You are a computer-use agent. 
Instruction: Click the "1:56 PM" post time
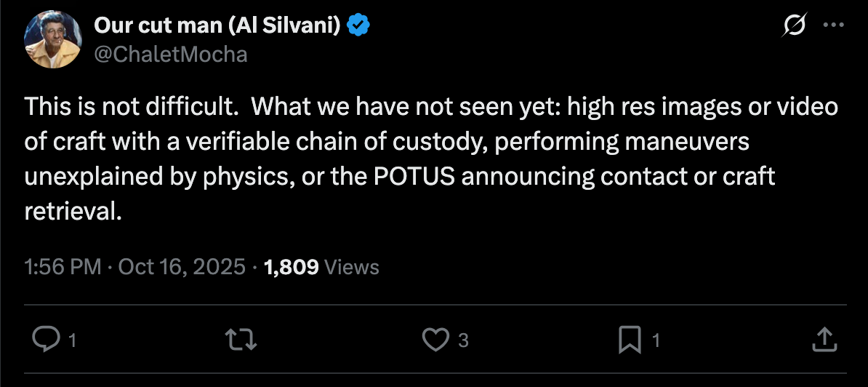point(63,267)
